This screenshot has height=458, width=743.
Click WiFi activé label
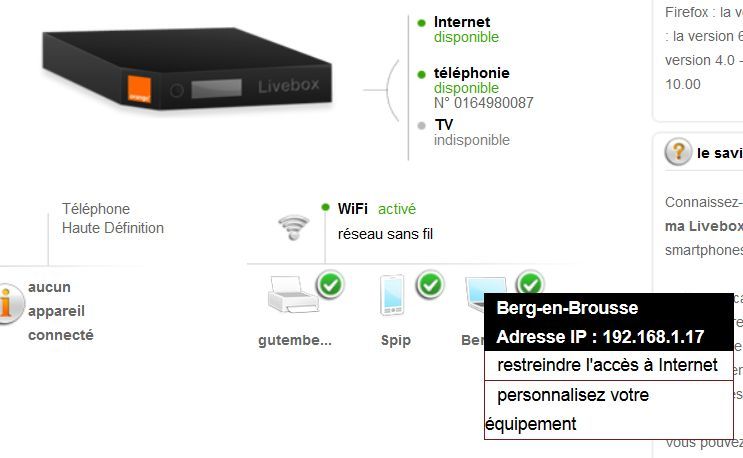tap(377, 209)
